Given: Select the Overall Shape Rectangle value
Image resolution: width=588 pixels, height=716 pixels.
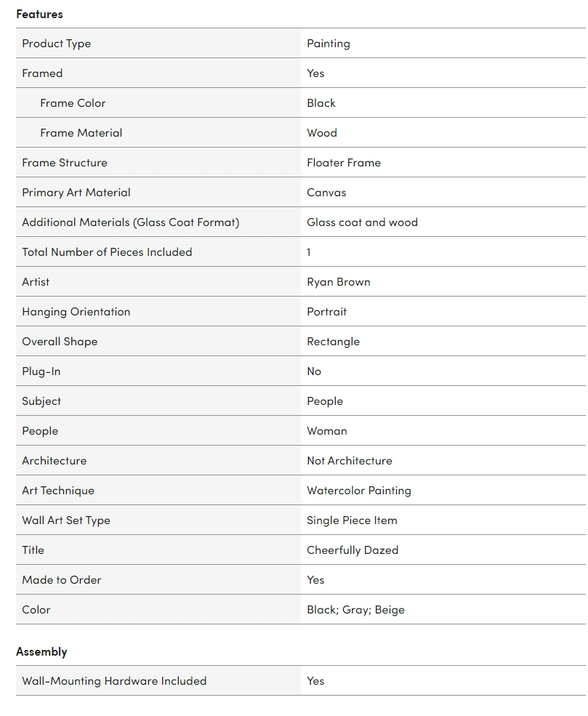Looking at the screenshot, I should (333, 342).
